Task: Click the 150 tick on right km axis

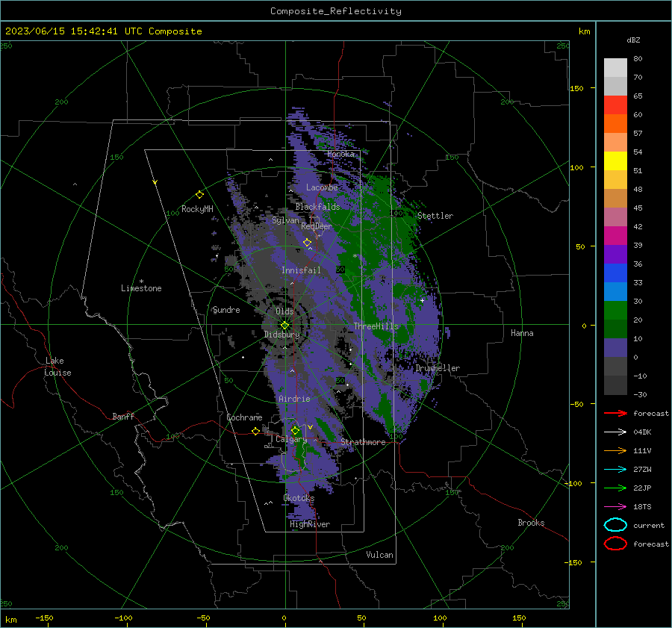Action: point(576,88)
